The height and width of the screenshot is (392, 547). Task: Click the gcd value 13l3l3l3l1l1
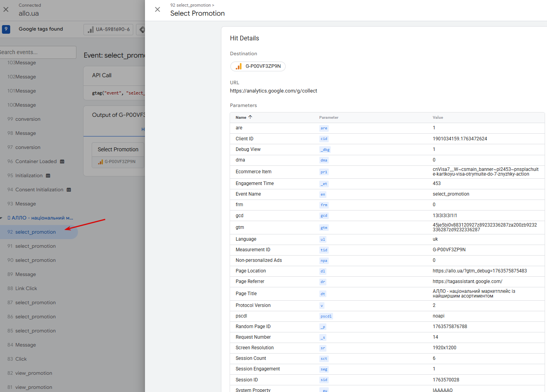pos(445,216)
